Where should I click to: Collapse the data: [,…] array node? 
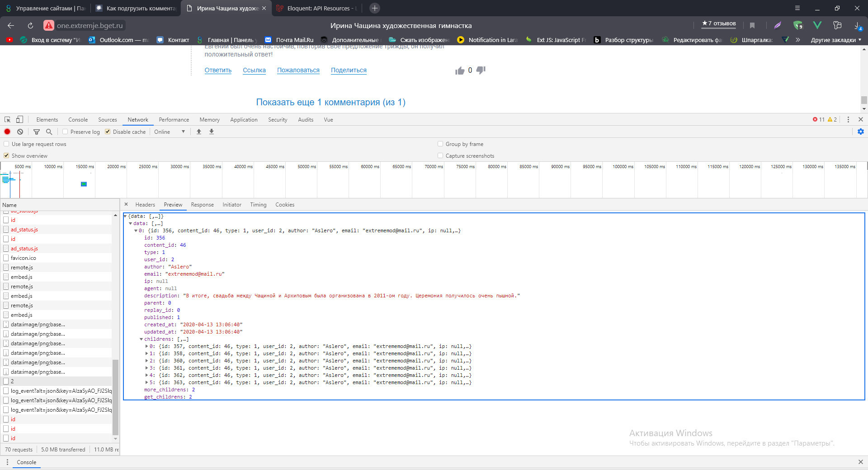[131, 223]
